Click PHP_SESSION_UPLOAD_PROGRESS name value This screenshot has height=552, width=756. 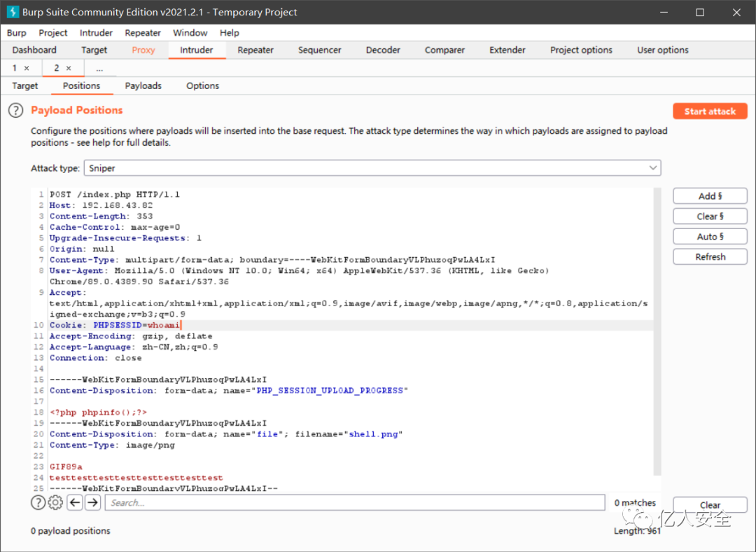(330, 391)
